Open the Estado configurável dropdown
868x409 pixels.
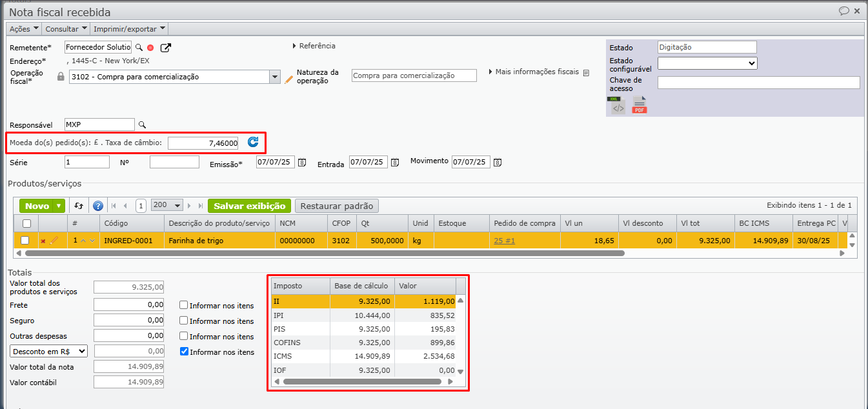(707, 63)
